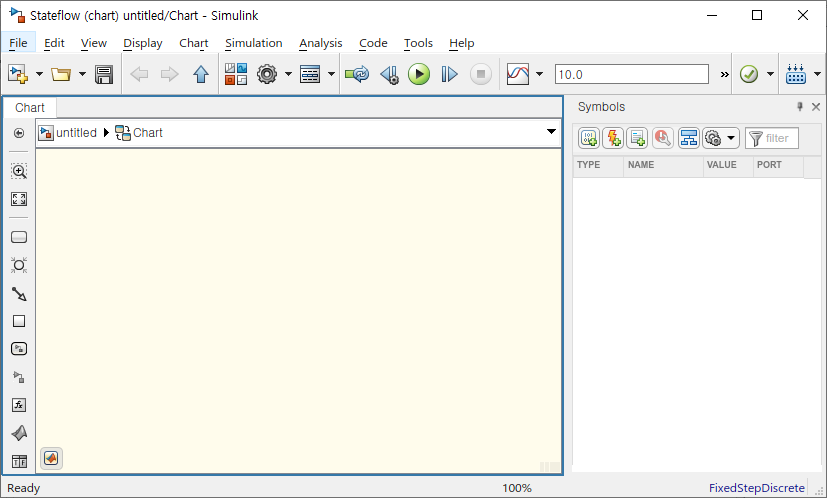Screen dimensions: 827x498
Task: Click the Build Model keyboard icon
Action: [x=796, y=74]
